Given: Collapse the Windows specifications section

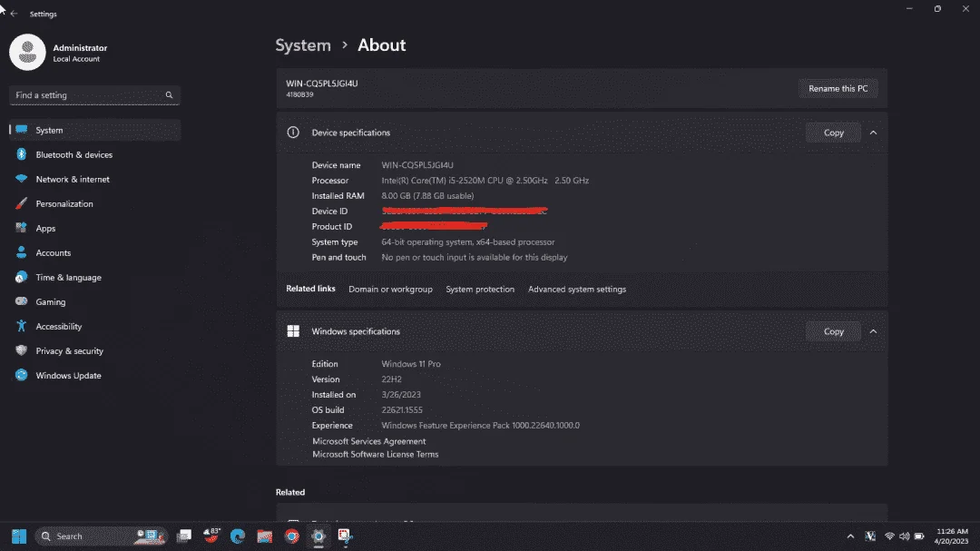Looking at the screenshot, I should point(873,331).
